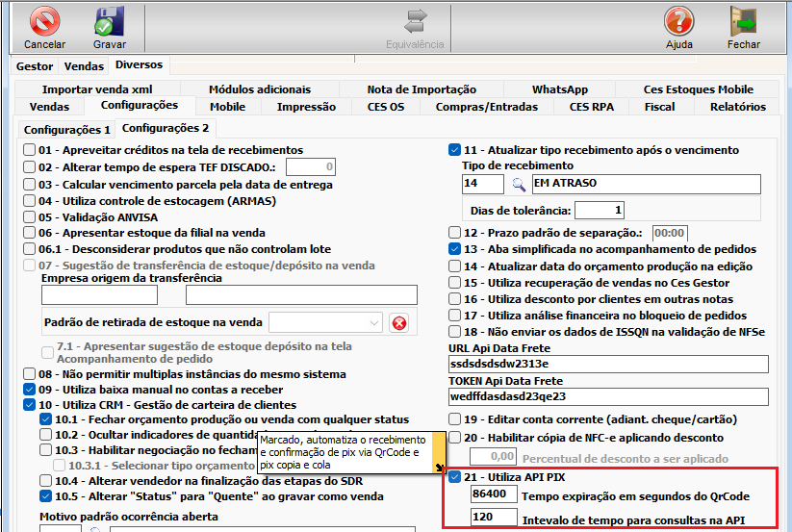Viewport: 792px width, 532px height.
Task: Click the red clear icon beside stock pickup dropdown
Action: [x=398, y=321]
